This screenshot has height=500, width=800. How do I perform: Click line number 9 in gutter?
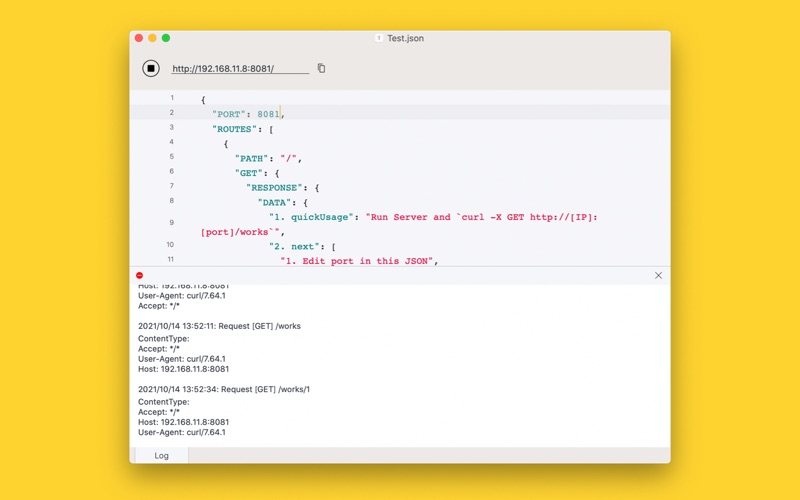pos(171,222)
